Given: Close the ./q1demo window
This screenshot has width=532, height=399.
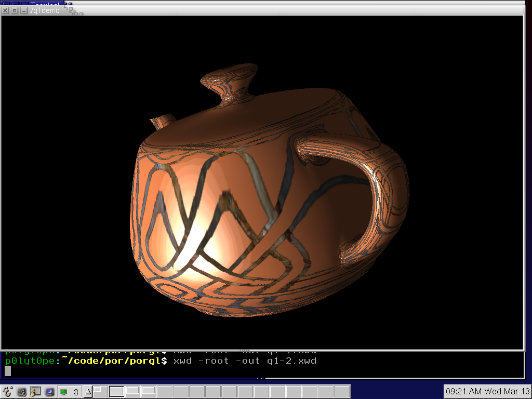Looking at the screenshot, I should click(x=6, y=10).
